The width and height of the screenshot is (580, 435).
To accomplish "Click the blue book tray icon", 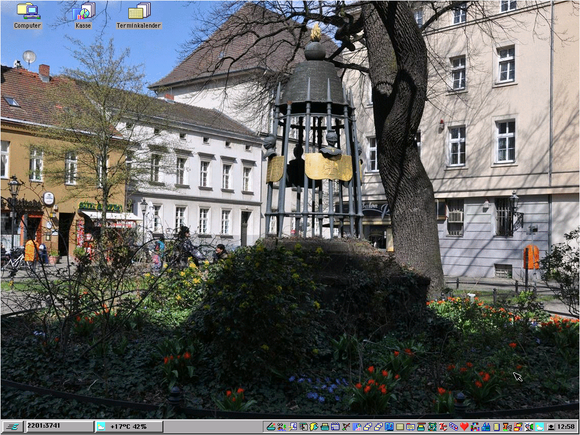I will (389, 427).
